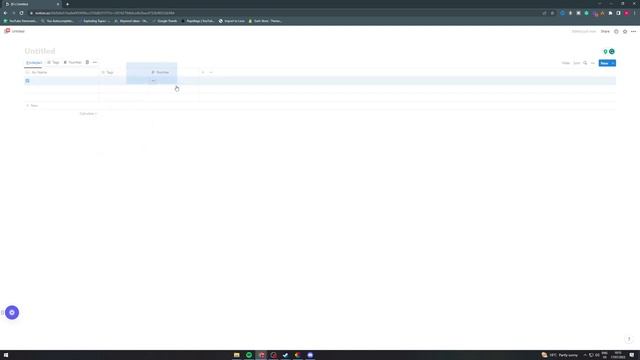
Task: Open File Explorer from the taskbar
Action: tap(236, 355)
